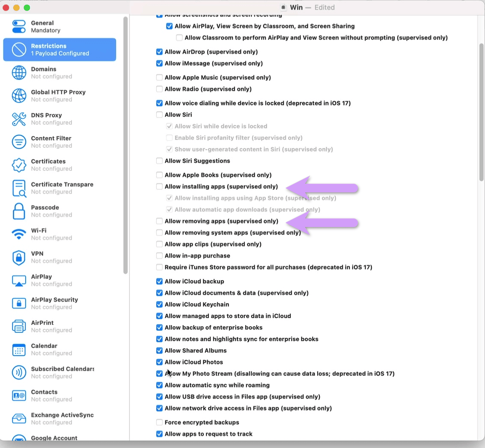Open the Passcode lock icon
Image resolution: width=485 pixels, height=448 pixels.
point(19,211)
